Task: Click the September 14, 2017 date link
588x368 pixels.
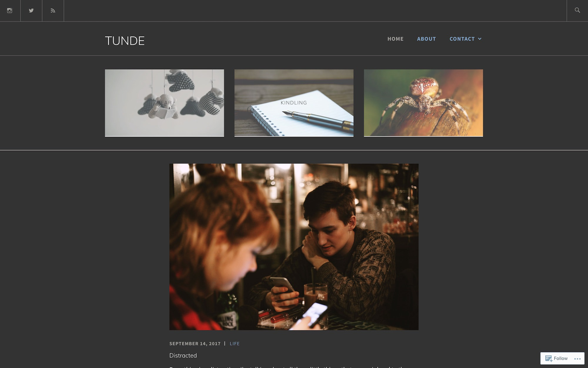Action: [195, 344]
